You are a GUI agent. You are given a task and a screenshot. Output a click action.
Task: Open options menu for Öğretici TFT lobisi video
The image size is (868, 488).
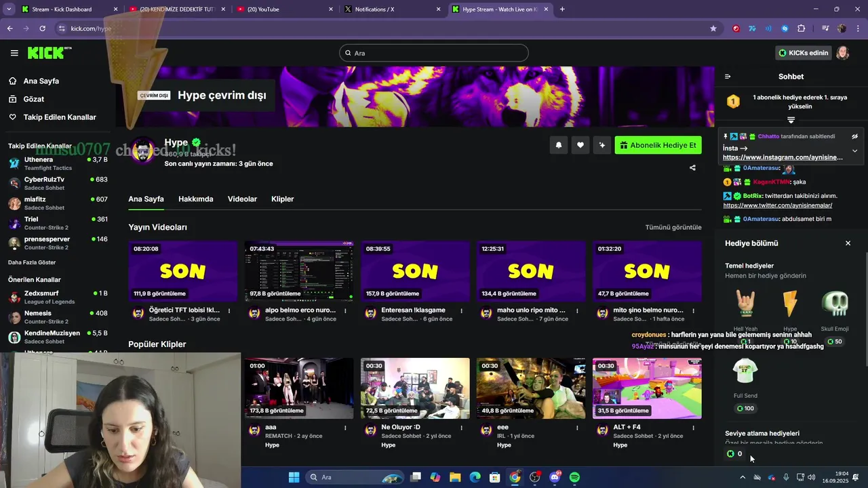click(229, 311)
